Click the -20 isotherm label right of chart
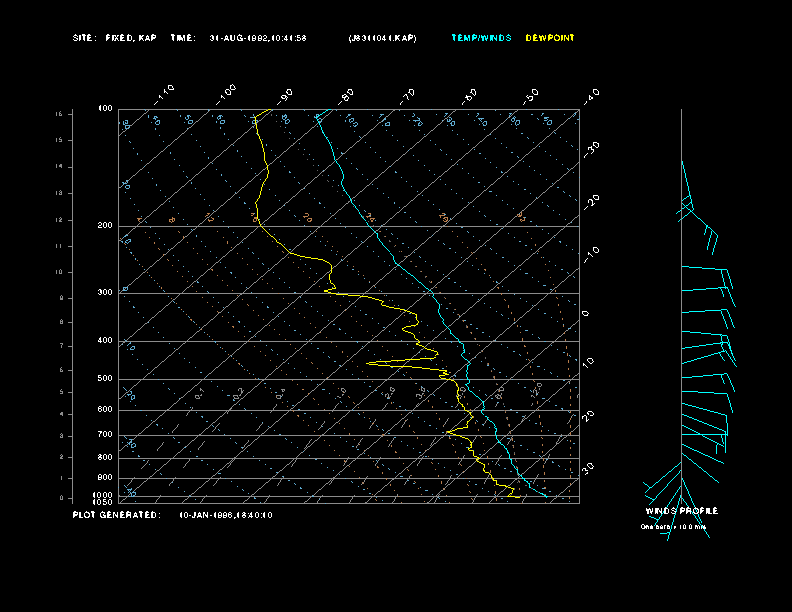 (591, 202)
